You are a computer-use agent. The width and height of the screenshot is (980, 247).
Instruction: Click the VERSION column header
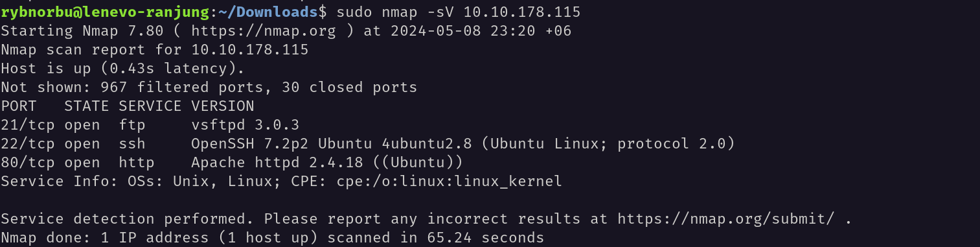coord(223,106)
